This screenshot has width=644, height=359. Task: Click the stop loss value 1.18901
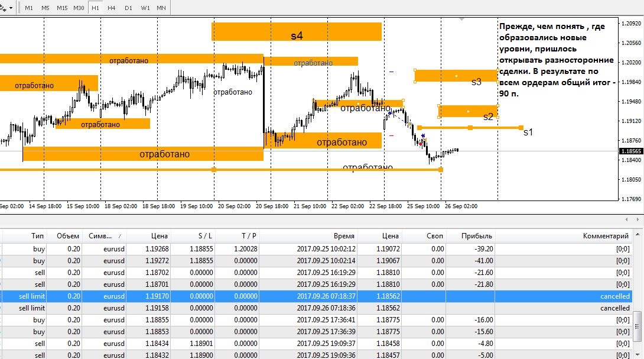click(201, 344)
